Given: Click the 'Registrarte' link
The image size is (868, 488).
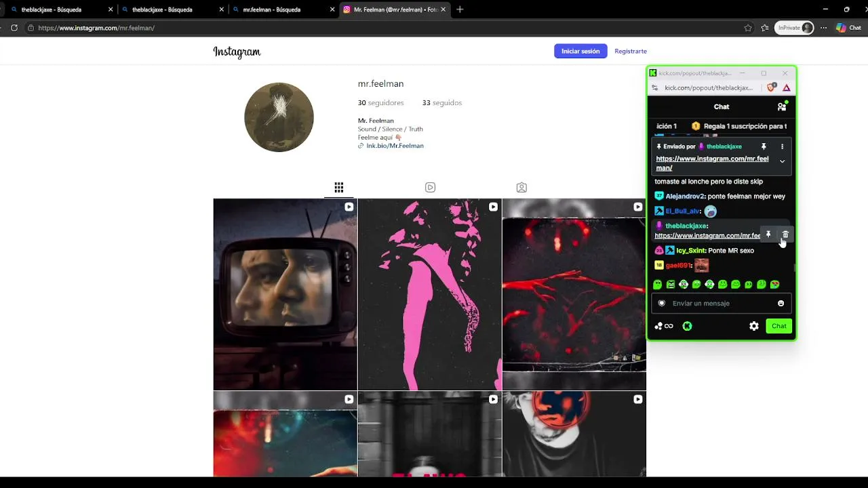Looking at the screenshot, I should (x=631, y=51).
